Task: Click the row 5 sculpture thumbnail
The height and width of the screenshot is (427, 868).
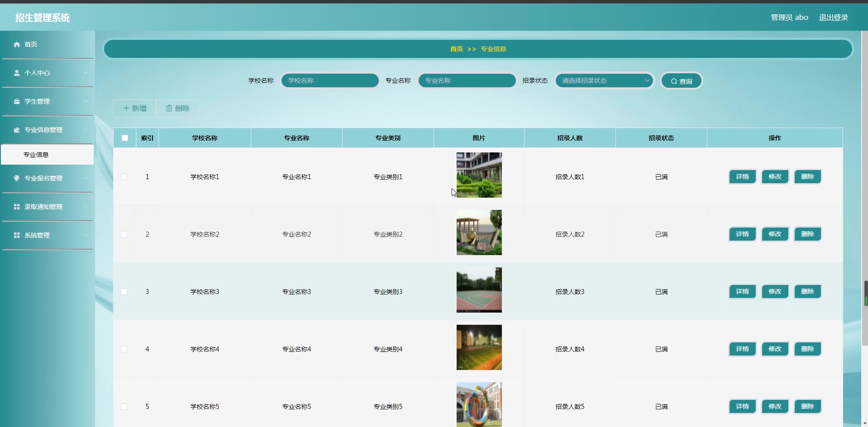Action: click(479, 404)
